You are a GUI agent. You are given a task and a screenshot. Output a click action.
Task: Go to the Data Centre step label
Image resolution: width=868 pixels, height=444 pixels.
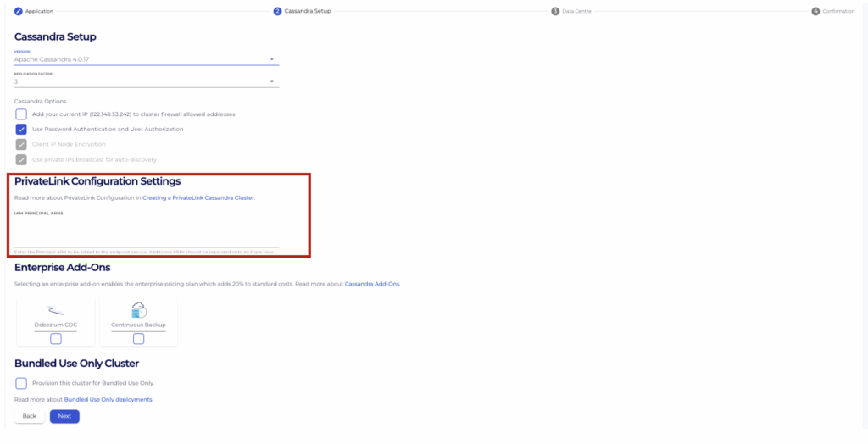coord(576,11)
